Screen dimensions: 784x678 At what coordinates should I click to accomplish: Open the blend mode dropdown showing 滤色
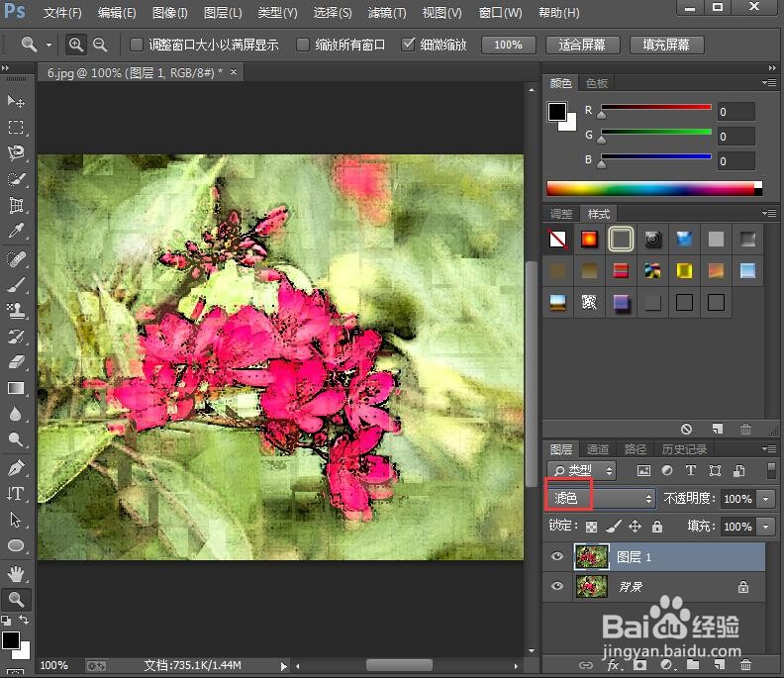click(x=601, y=499)
